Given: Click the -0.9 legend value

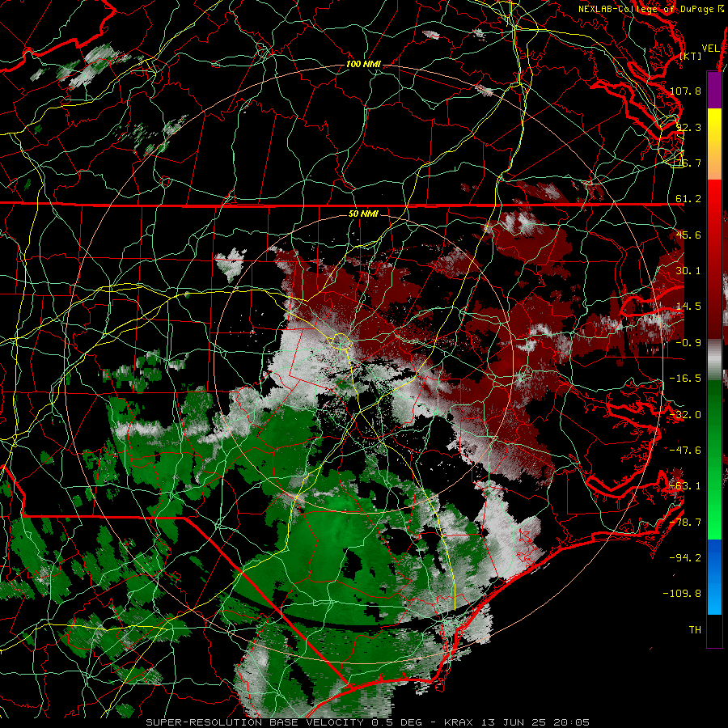Looking at the screenshot, I should (x=688, y=343).
